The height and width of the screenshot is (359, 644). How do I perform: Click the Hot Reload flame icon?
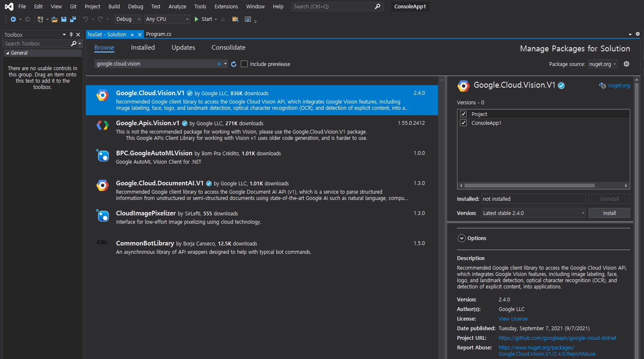point(223,19)
